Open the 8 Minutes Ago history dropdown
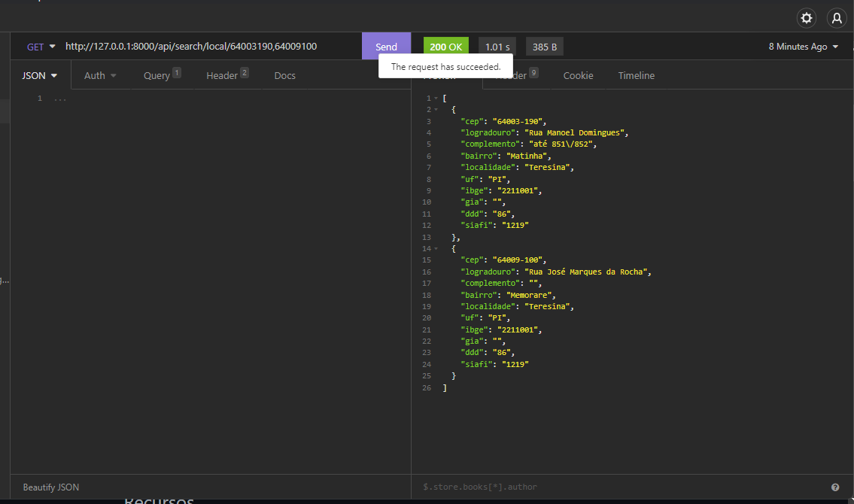 click(801, 46)
